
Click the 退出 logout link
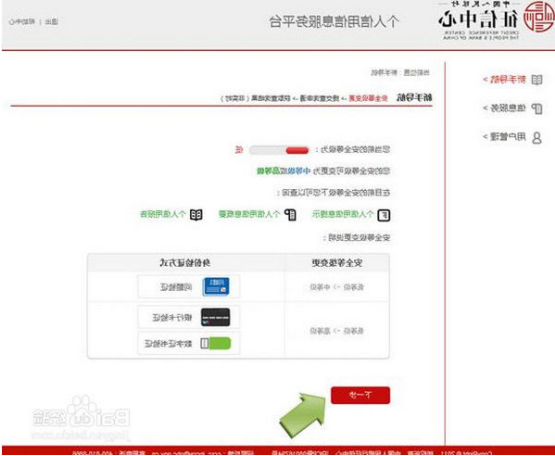[52, 22]
